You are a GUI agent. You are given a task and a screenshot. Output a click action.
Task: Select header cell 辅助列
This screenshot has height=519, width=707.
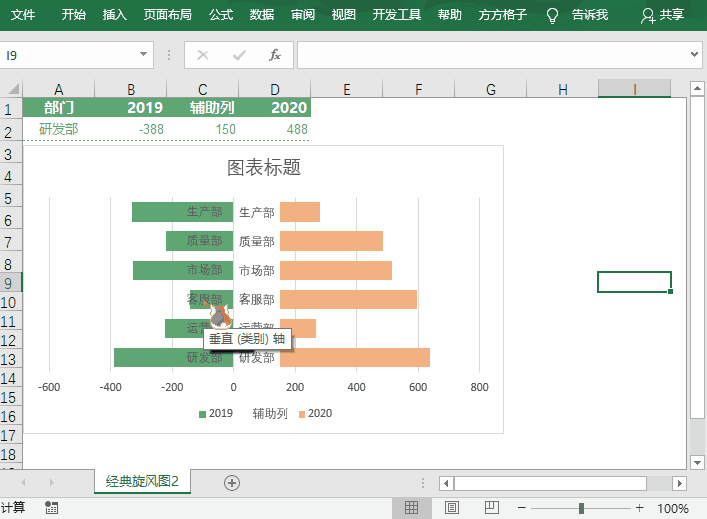pos(202,108)
